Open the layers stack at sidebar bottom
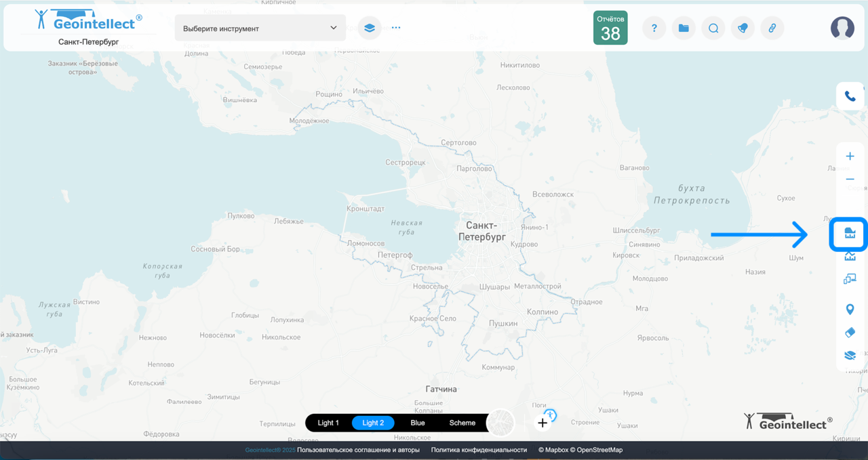This screenshot has width=868, height=460. pos(850,355)
